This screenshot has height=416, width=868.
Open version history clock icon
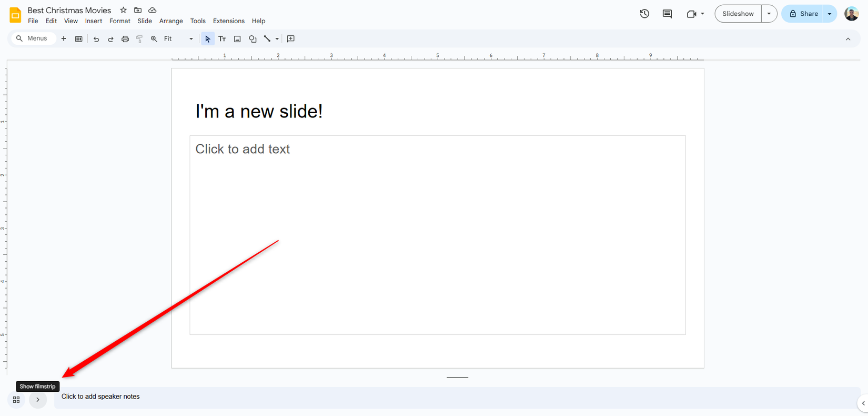click(x=644, y=14)
